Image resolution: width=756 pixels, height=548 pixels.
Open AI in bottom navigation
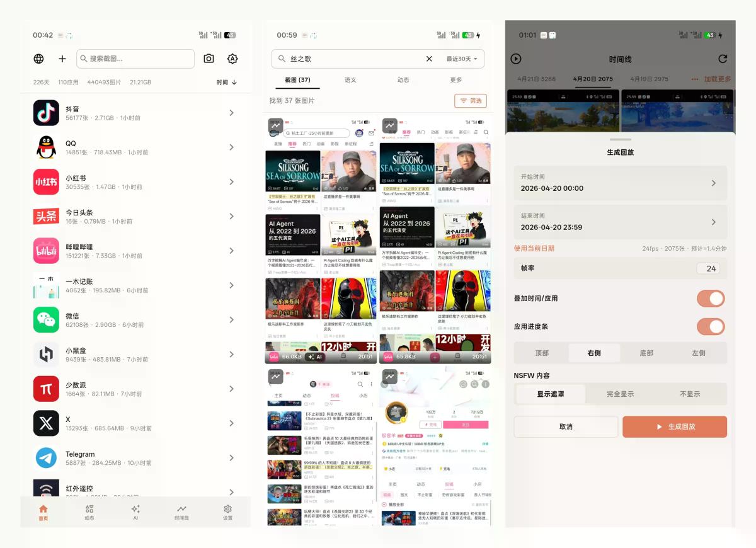[135, 512]
